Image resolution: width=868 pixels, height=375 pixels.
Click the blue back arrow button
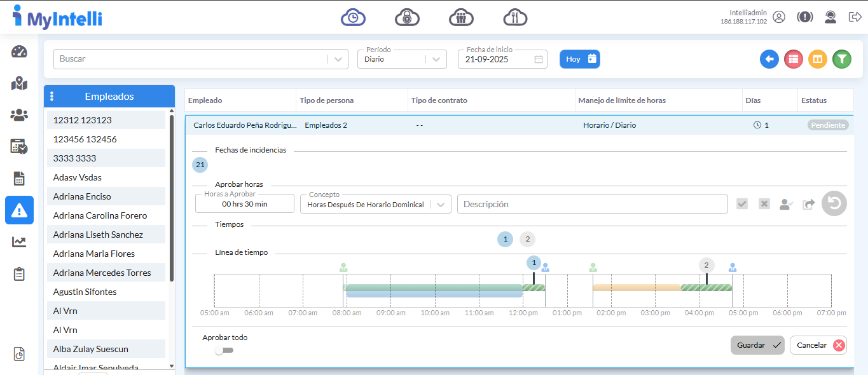(x=769, y=59)
